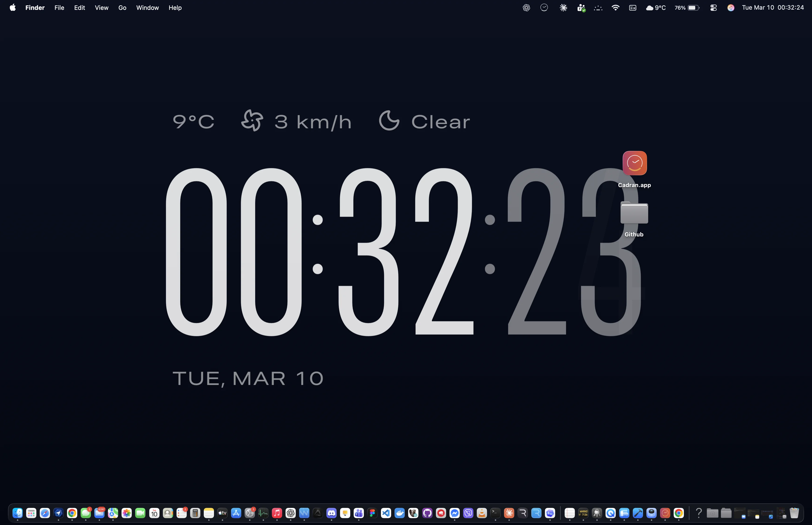
Task: Open Viber from the Dock
Action: [x=468, y=513]
